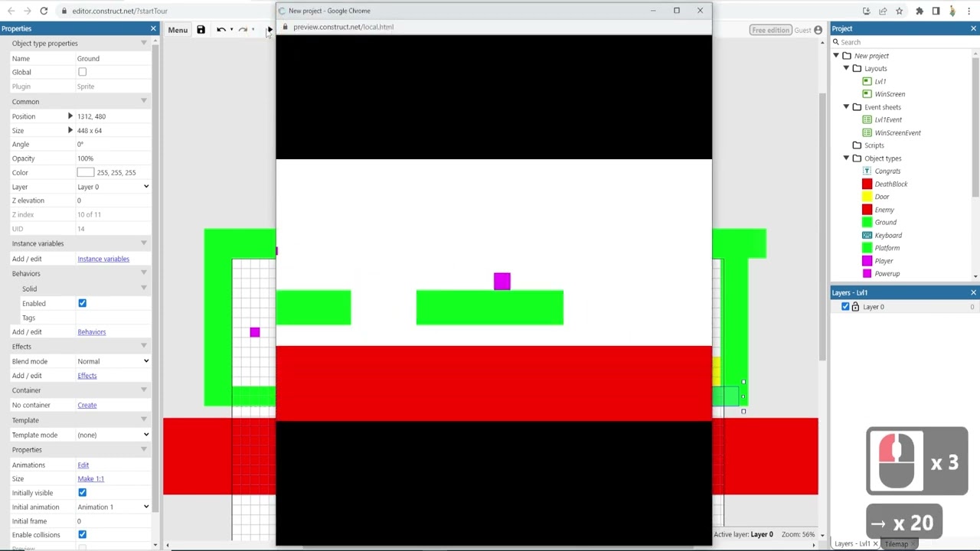Image resolution: width=980 pixels, height=551 pixels.
Task: Expand the Position property arrow
Action: 70,116
